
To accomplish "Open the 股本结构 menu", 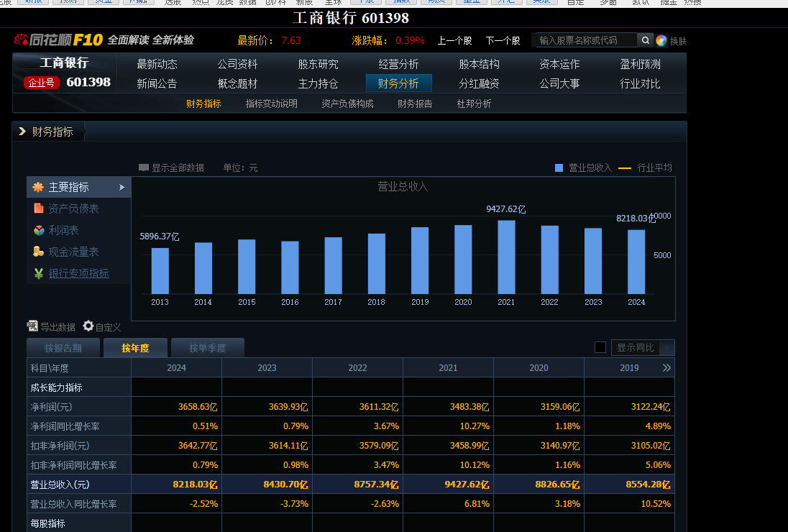I will (479, 64).
